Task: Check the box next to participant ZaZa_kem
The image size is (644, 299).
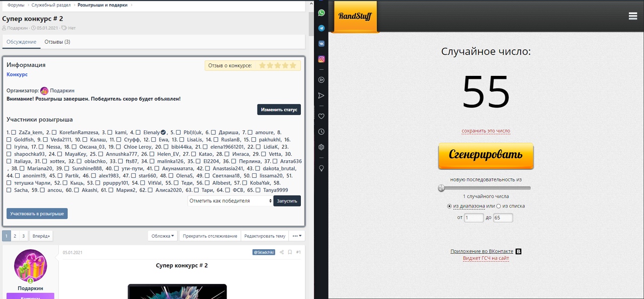Action: tap(14, 132)
